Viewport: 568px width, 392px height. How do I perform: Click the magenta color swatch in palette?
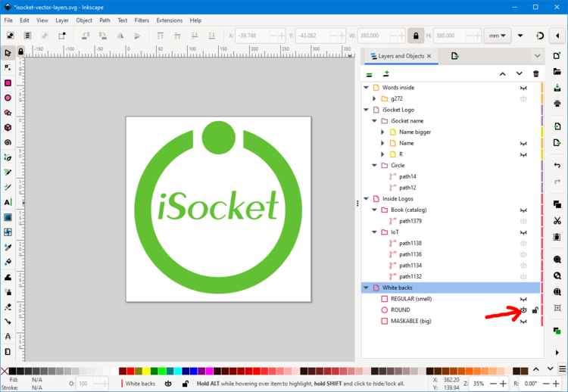pyautogui.click(x=209, y=371)
